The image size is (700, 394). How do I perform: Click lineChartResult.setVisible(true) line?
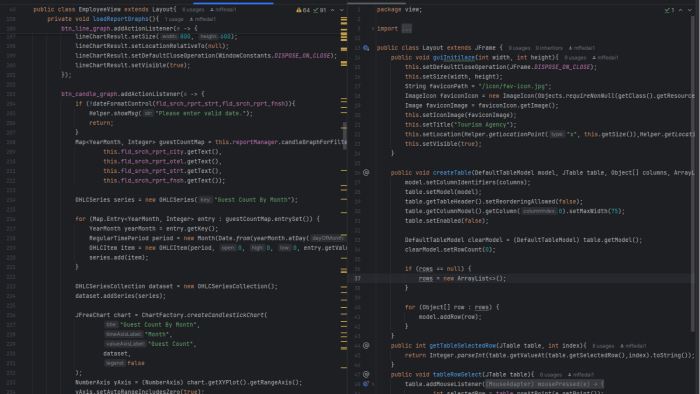[x=133, y=65]
